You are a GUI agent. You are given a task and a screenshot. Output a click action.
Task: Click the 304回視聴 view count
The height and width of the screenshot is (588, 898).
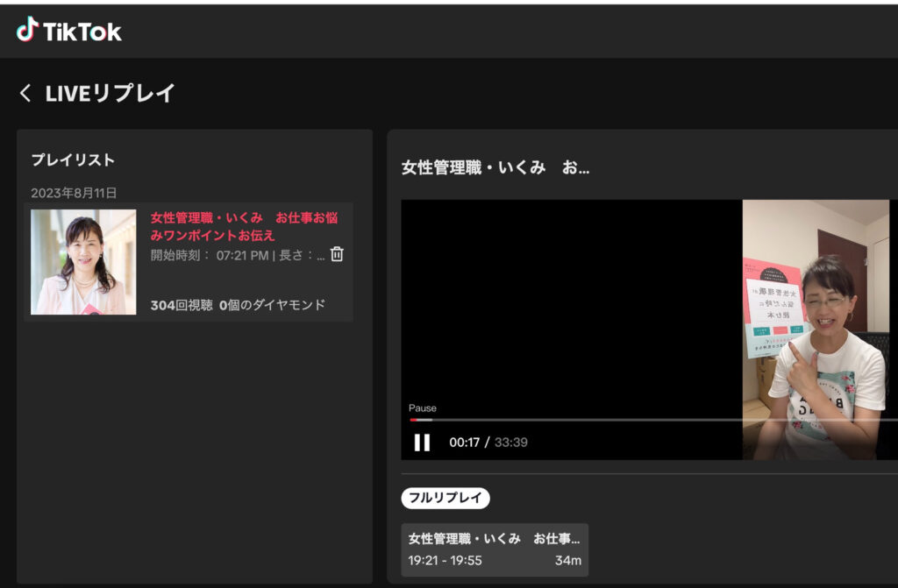[x=181, y=305]
